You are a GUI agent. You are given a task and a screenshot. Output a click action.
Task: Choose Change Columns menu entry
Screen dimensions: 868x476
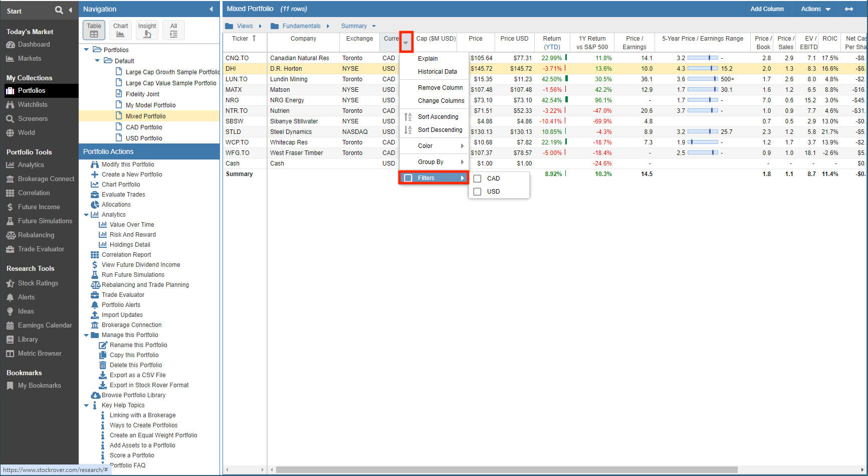click(x=434, y=101)
